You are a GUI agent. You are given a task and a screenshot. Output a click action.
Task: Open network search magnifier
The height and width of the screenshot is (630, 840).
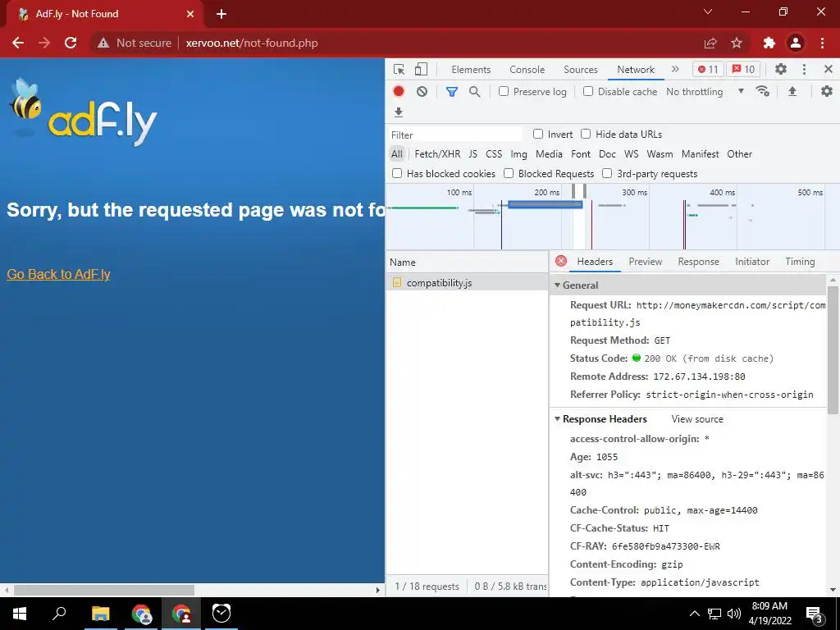[475, 92]
